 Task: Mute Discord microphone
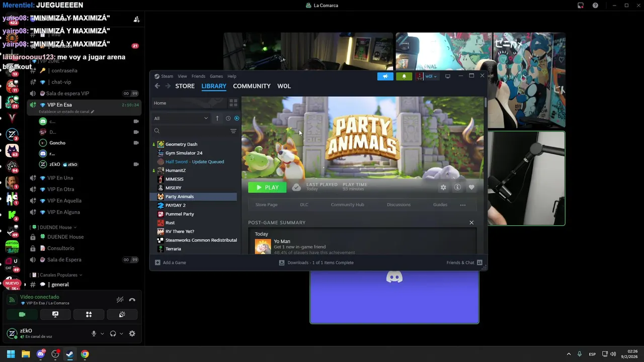coord(94,333)
